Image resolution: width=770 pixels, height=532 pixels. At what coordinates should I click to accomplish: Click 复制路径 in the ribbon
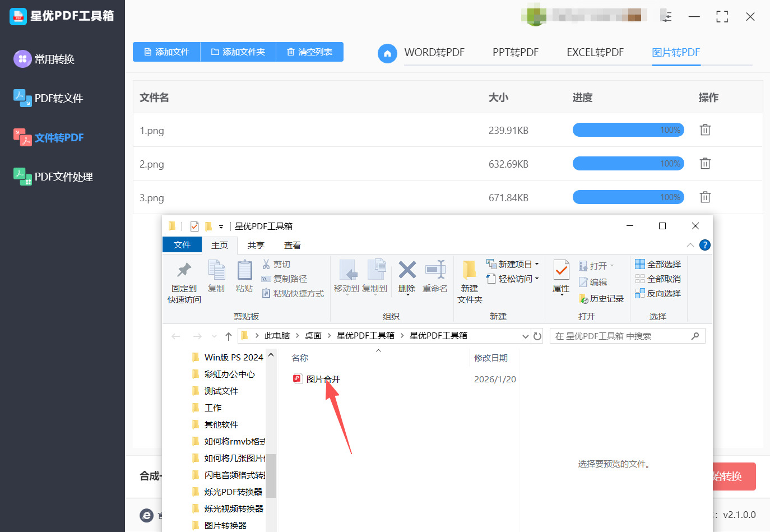284,279
